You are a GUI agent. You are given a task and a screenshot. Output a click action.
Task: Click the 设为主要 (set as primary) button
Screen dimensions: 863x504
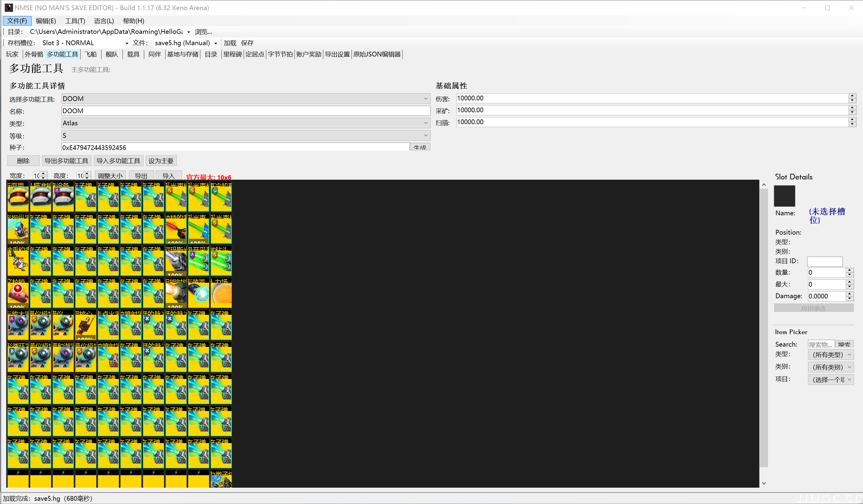pyautogui.click(x=161, y=161)
